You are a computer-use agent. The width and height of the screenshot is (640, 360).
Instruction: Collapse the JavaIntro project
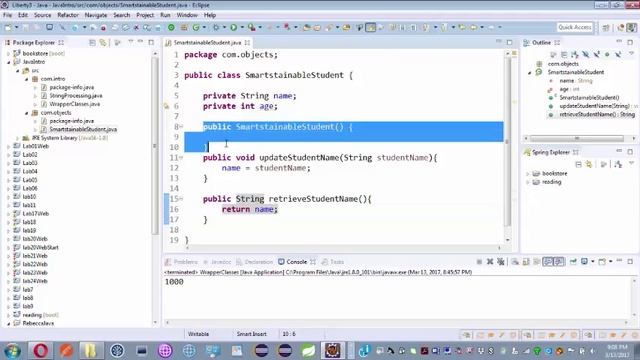(9, 62)
